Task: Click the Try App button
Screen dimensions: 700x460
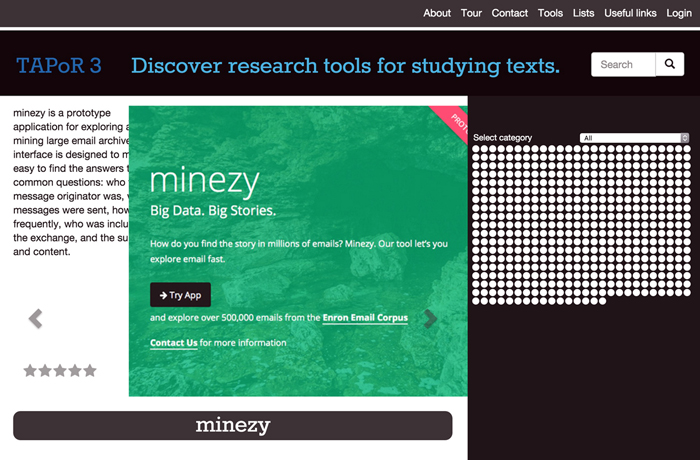Action: pyautogui.click(x=180, y=295)
